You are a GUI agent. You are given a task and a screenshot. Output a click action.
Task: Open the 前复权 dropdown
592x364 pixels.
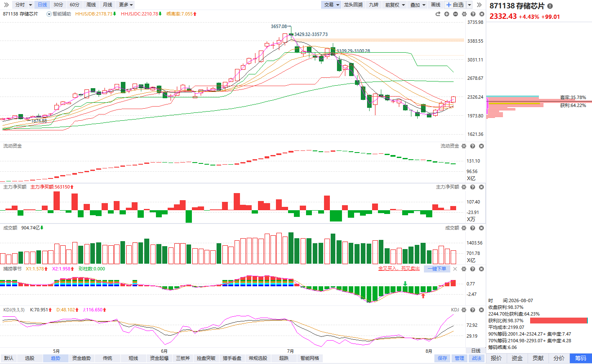coord(395,5)
